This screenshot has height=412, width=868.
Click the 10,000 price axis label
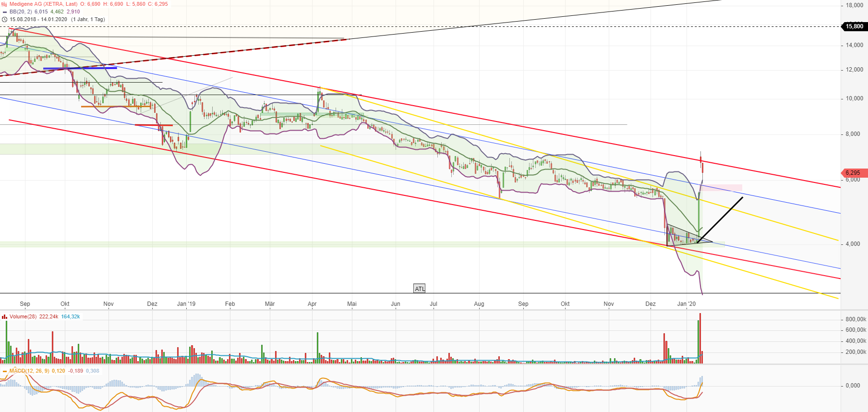pos(855,98)
